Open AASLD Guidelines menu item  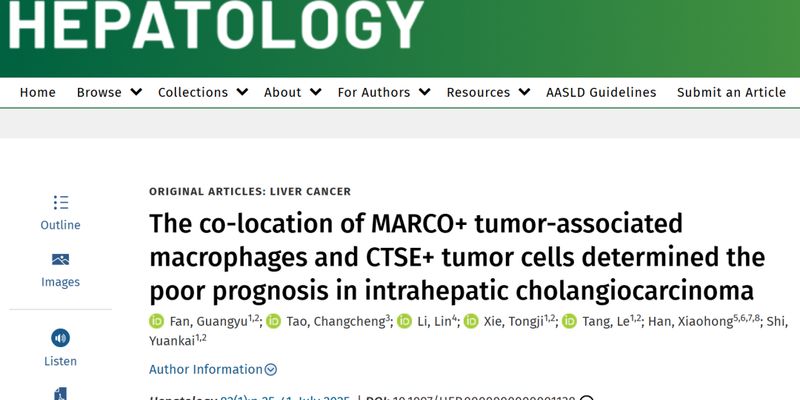601,92
